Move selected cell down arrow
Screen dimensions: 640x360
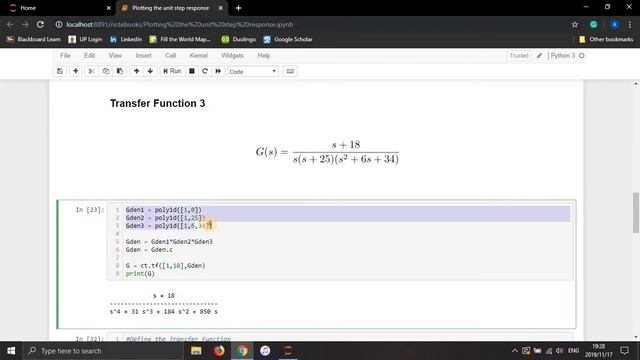pyautogui.click(x=150, y=71)
